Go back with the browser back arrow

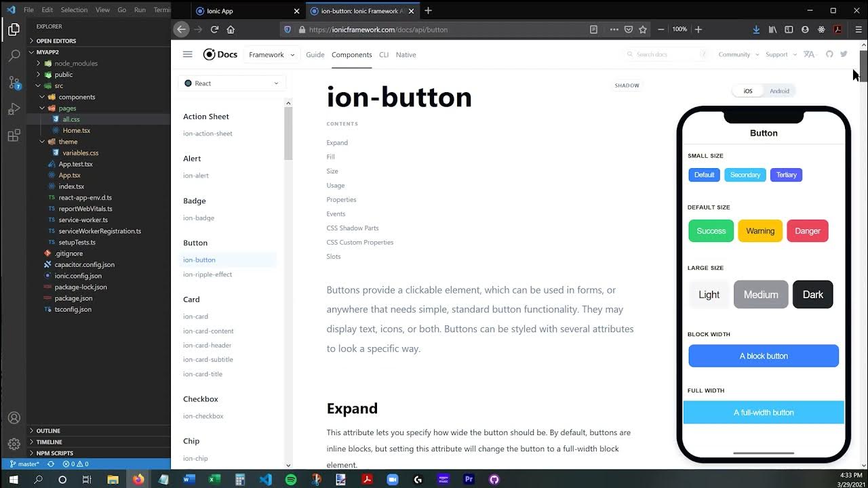pyautogui.click(x=181, y=29)
